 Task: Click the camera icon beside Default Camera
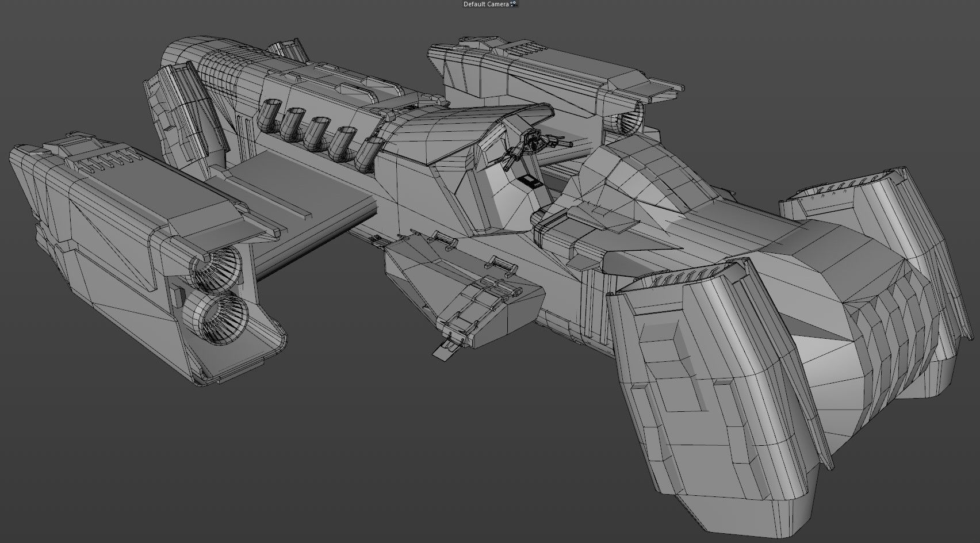pyautogui.click(x=514, y=5)
